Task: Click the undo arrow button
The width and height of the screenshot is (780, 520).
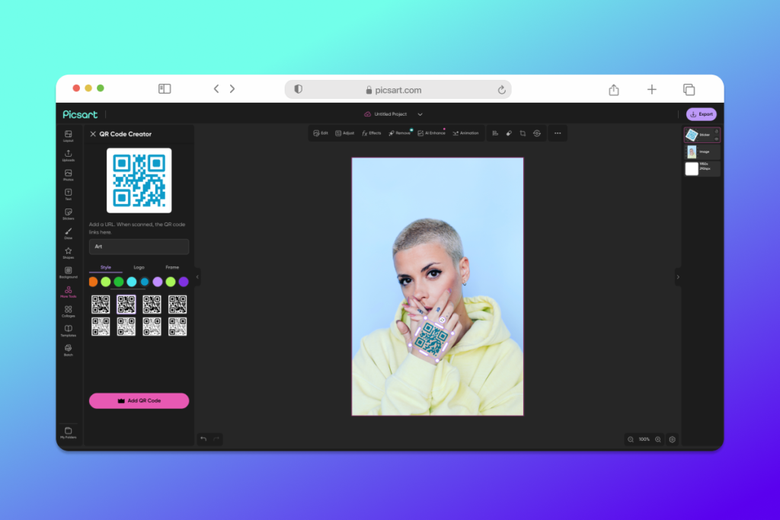Action: 203,438
